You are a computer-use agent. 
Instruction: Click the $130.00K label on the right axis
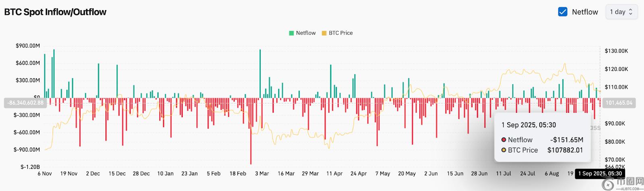(616, 51)
